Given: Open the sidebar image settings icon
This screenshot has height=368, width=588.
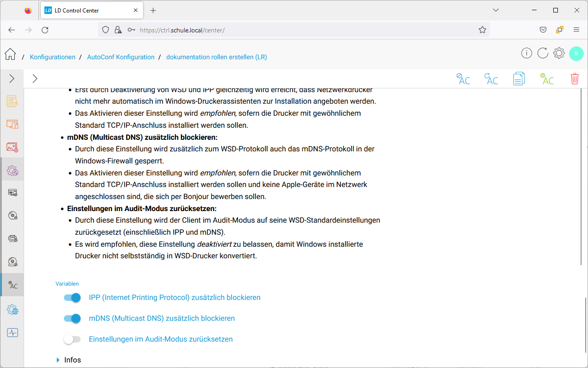Looking at the screenshot, I should pyautogui.click(x=13, y=147).
